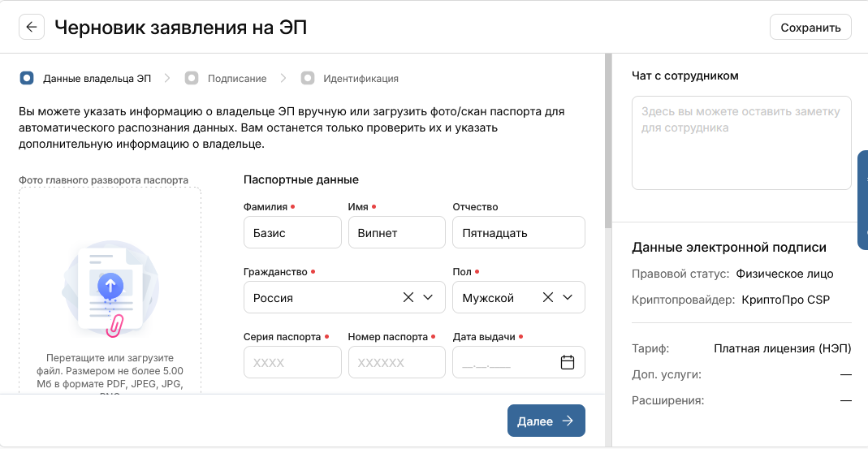Viewport: 868px width, 449px height.
Task: Click the Серия паспорта input field
Action: point(292,362)
